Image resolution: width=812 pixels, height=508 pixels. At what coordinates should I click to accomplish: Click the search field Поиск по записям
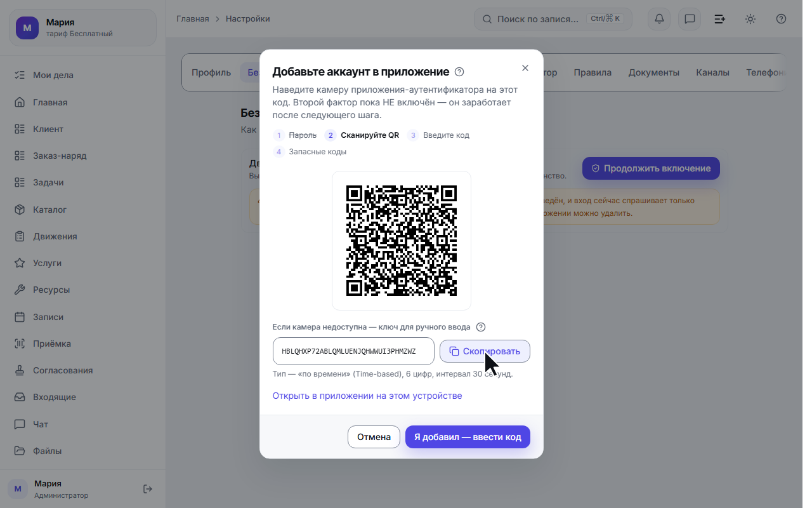(x=553, y=19)
